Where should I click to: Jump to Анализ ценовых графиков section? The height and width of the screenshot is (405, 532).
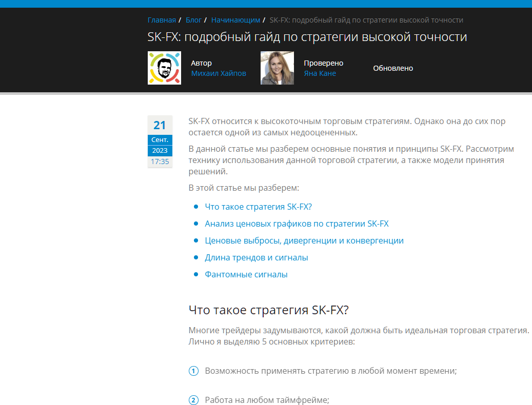click(297, 224)
